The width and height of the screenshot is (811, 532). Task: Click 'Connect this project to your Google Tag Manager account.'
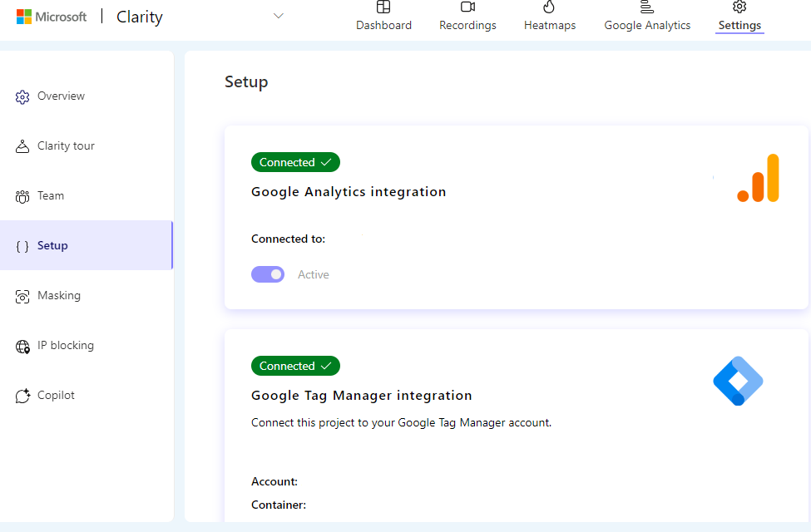[402, 423]
